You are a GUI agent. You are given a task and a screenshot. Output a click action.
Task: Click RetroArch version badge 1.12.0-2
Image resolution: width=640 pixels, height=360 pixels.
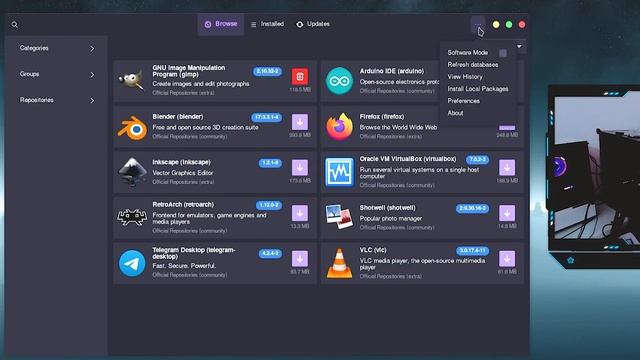point(269,205)
